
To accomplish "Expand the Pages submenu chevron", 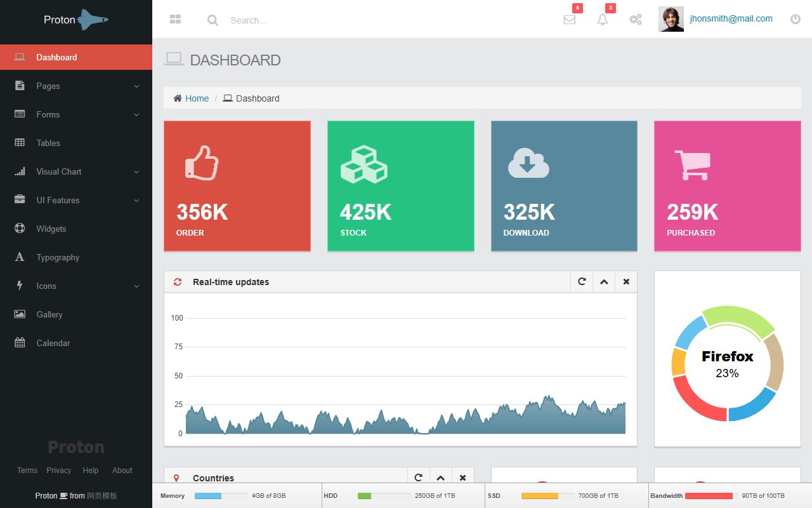I will [136, 86].
